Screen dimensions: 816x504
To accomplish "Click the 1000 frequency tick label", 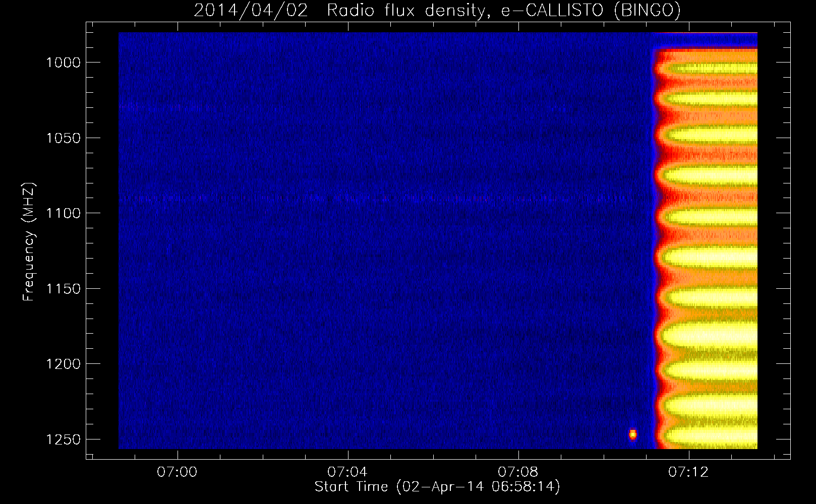I will (x=63, y=62).
